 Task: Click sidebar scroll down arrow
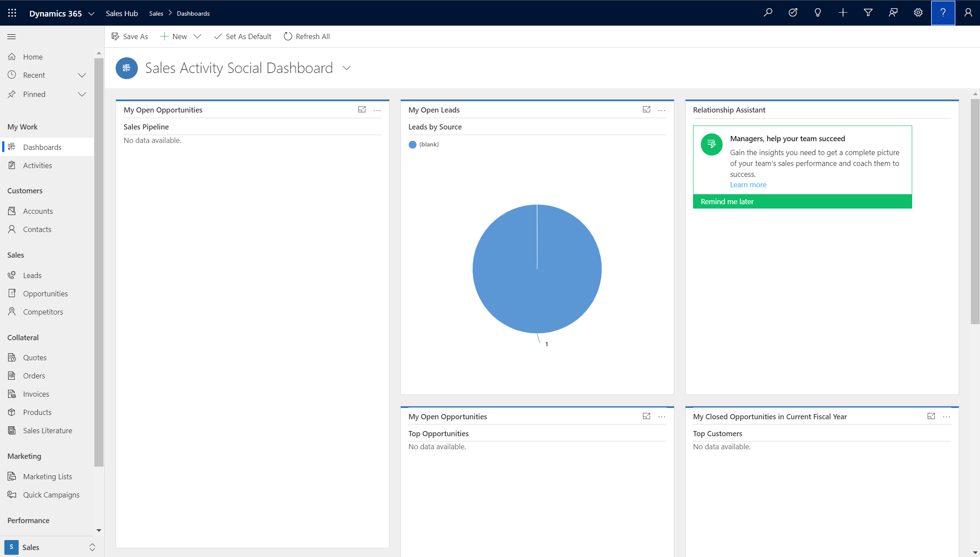click(x=99, y=530)
